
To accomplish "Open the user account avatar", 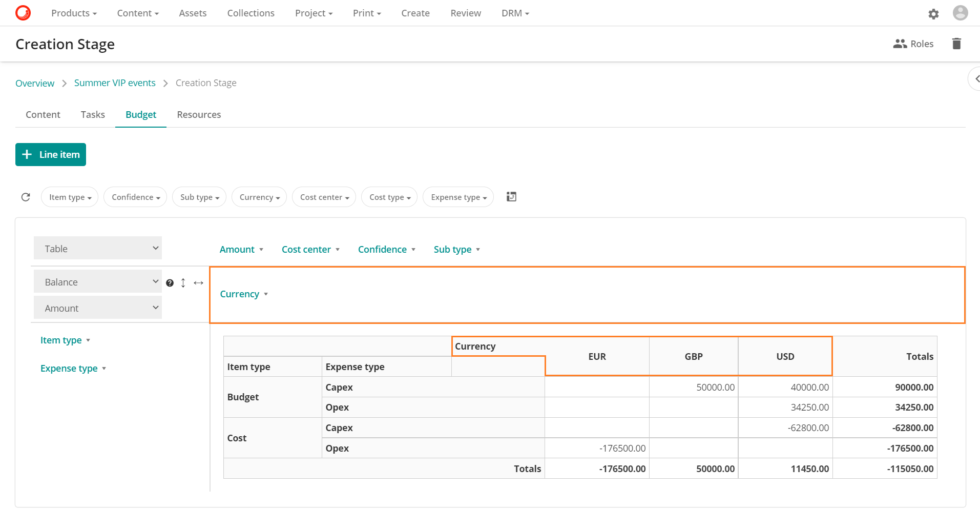I will click(x=960, y=13).
